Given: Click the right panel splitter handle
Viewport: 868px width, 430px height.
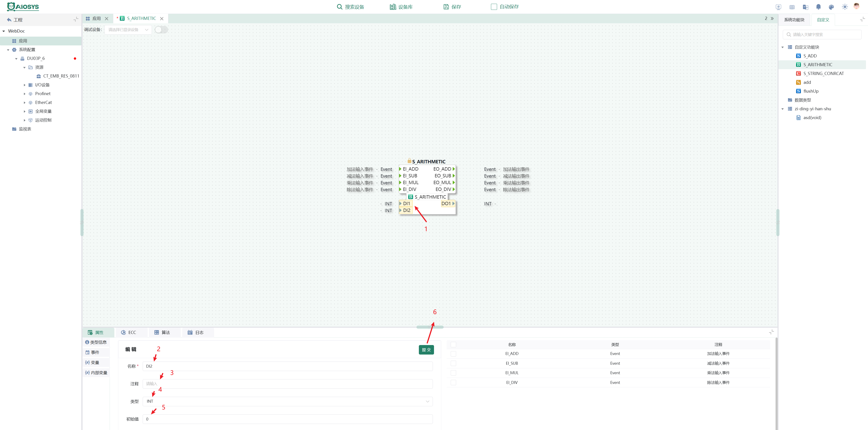Looking at the screenshot, I should click(x=778, y=222).
